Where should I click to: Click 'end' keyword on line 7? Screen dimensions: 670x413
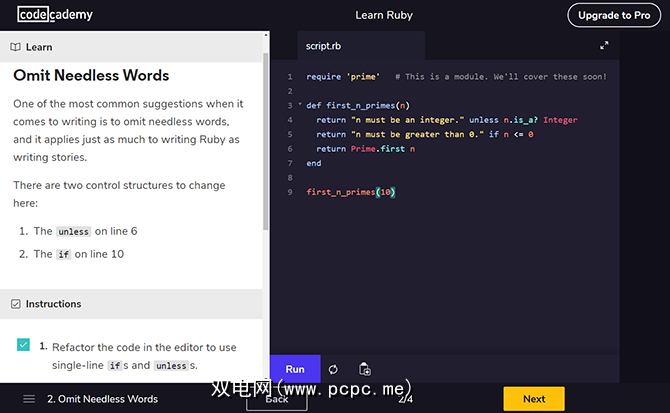(314, 163)
